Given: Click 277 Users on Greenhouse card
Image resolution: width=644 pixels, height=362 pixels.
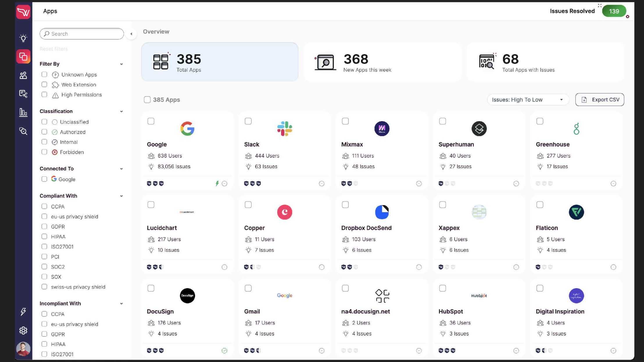Looking at the screenshot, I should 558,156.
